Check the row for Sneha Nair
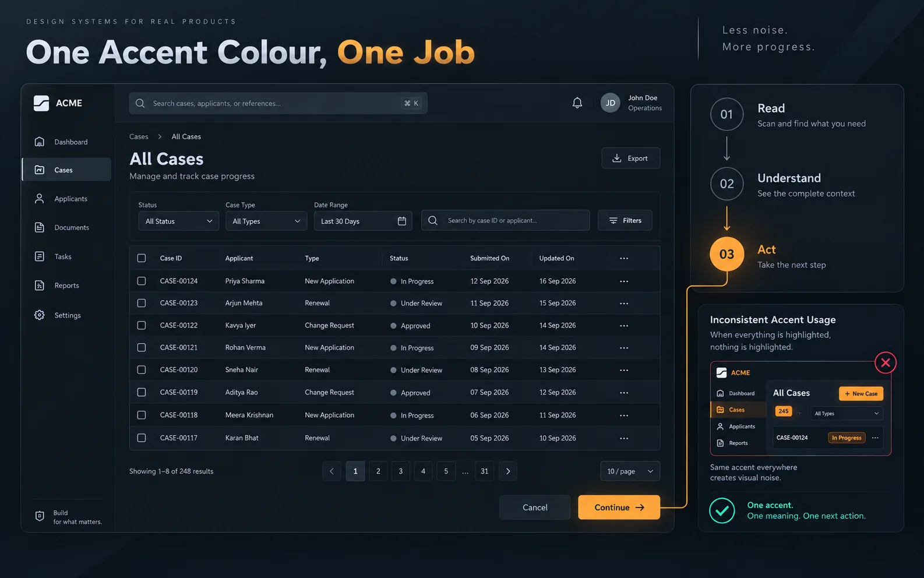This screenshot has width=924, height=578. (x=142, y=370)
